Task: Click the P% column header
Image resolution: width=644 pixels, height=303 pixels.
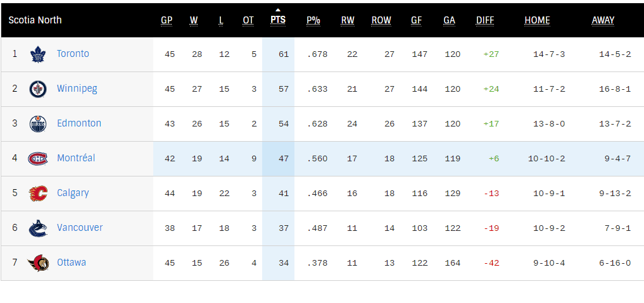Action: pyautogui.click(x=313, y=20)
